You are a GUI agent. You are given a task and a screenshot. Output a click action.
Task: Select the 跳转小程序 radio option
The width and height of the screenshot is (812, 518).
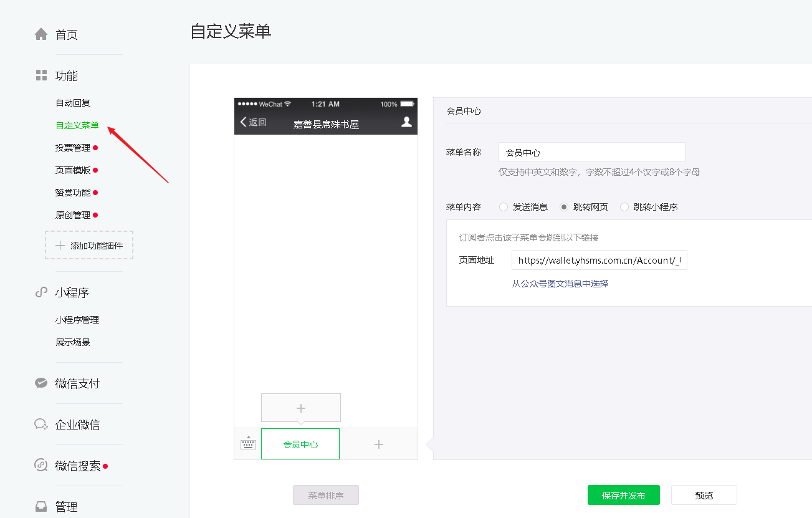[624, 207]
